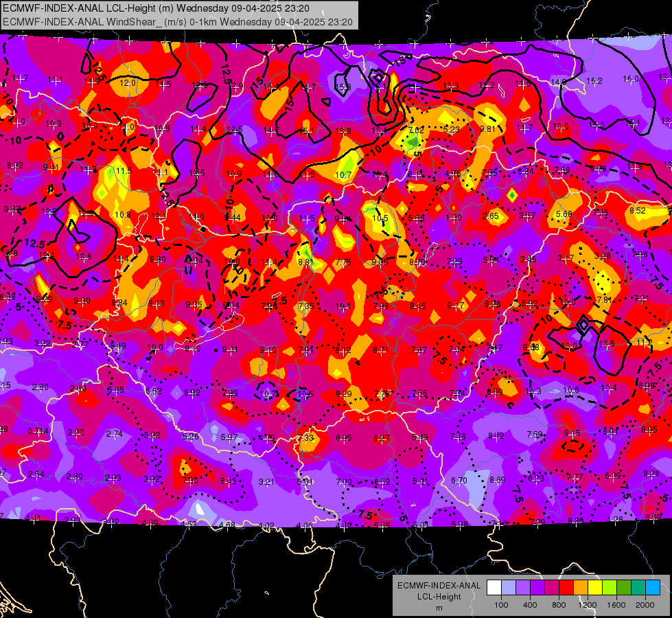Click the 6.52 grid point value on the map
672x618 pixels.
[154, 391]
